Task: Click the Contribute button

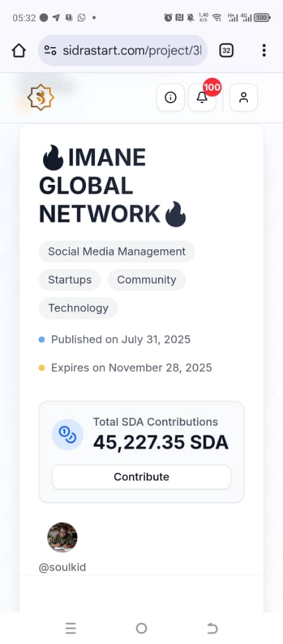Action: click(x=141, y=477)
